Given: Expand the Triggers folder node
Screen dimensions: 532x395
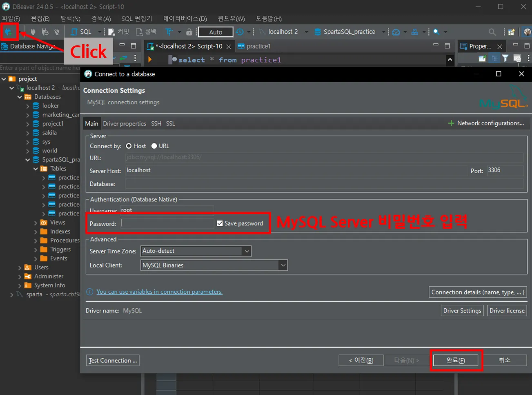Looking at the screenshot, I should tap(36, 250).
